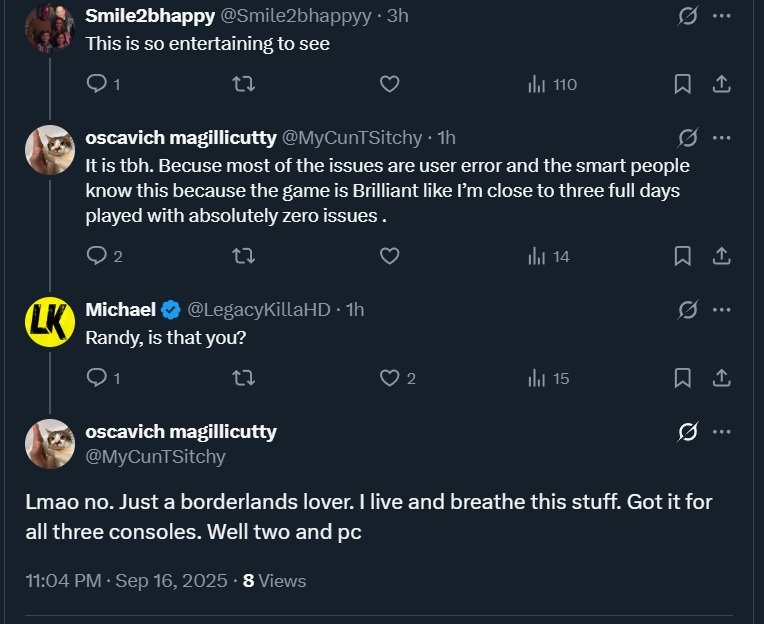Reply to Smile2bhappy's tweet
This screenshot has height=624, width=764.
pos(98,85)
